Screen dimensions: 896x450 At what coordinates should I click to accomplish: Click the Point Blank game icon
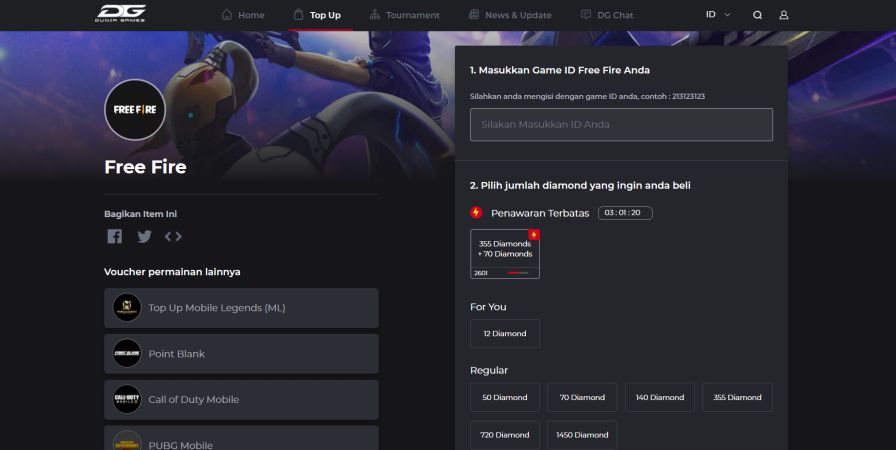[127, 353]
